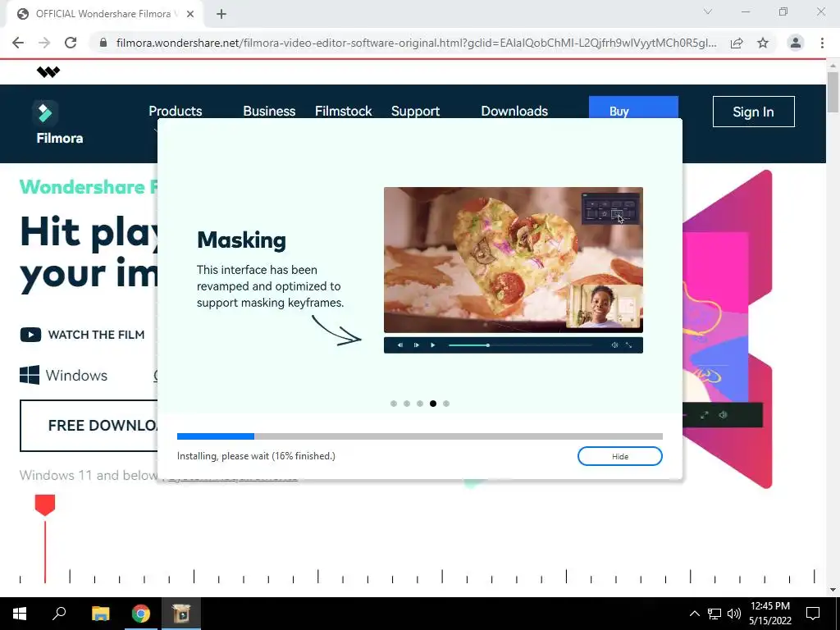Hide the installer window
The image size is (840, 630).
click(x=620, y=456)
